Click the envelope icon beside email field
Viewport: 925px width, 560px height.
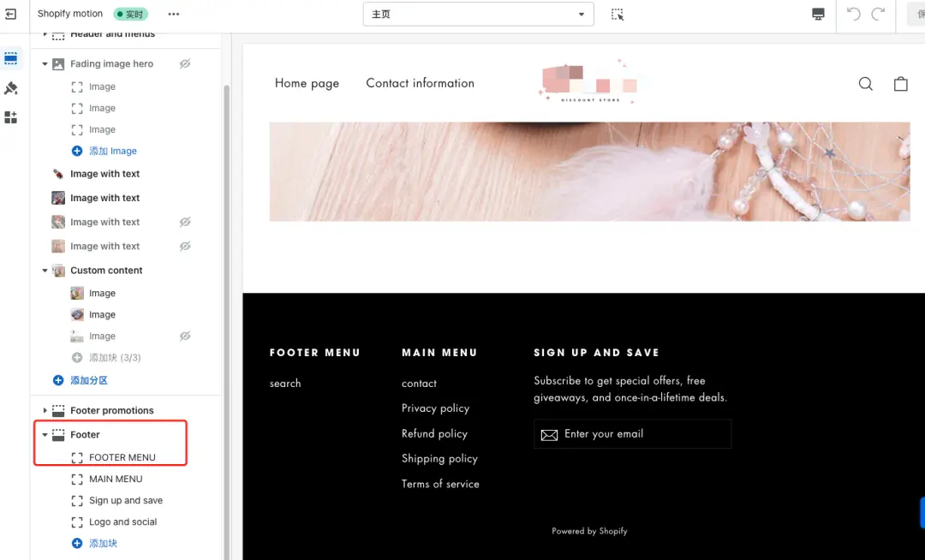tap(549, 435)
